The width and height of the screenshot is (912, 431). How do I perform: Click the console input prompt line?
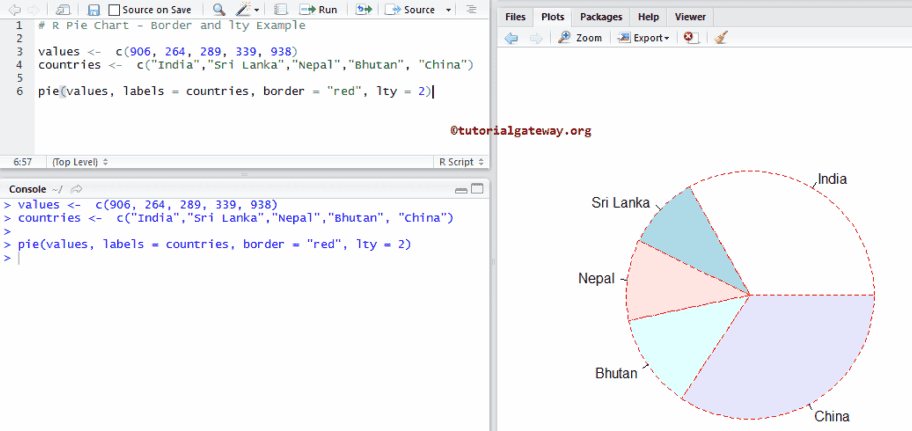(x=200, y=258)
